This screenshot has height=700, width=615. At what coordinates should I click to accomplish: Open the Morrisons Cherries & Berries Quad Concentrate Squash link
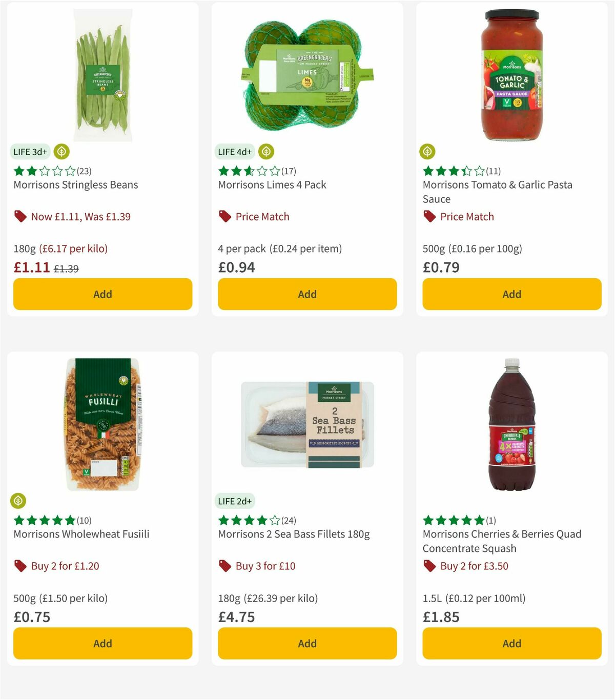pos(502,541)
